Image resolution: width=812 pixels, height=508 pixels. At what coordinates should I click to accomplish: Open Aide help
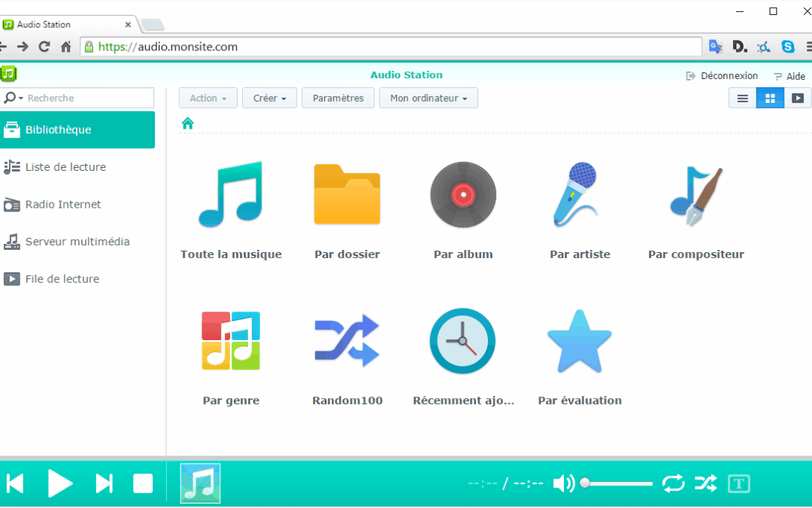click(x=789, y=76)
